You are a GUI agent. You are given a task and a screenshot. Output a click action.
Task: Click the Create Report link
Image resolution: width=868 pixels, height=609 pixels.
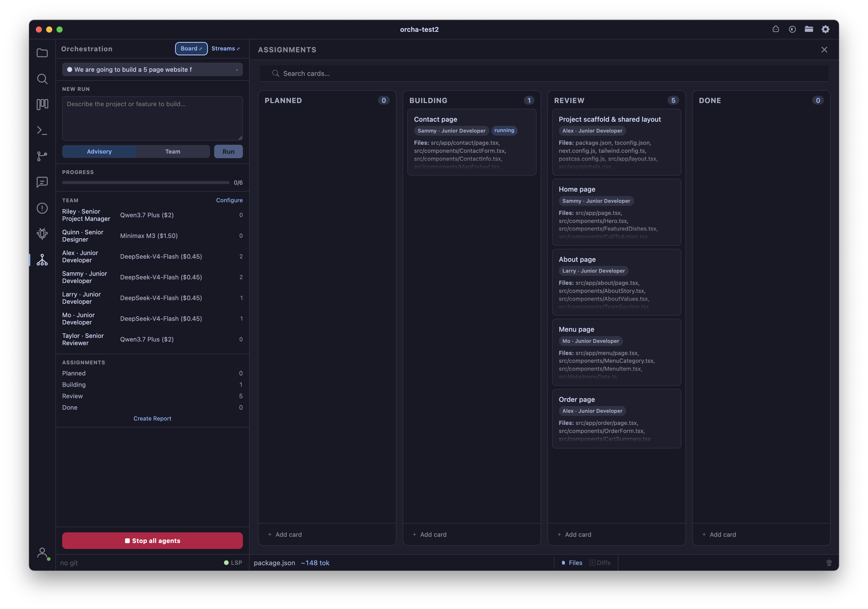tap(152, 418)
